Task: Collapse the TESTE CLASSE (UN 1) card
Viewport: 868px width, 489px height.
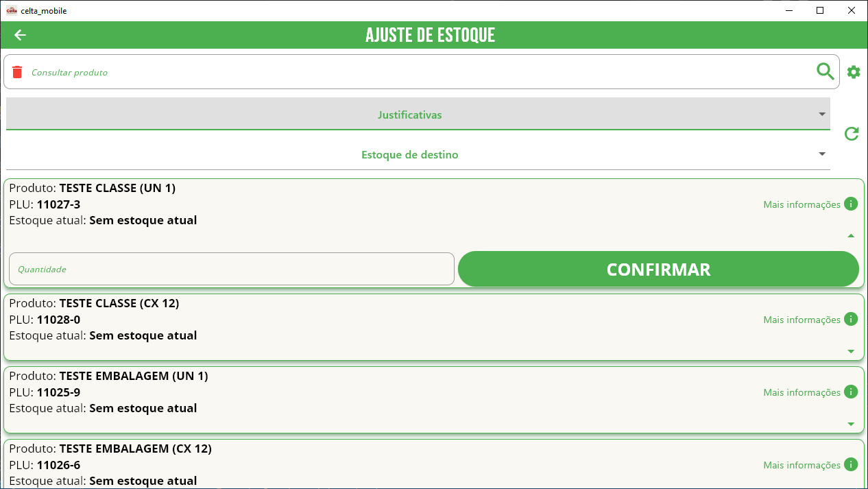Action: click(851, 235)
